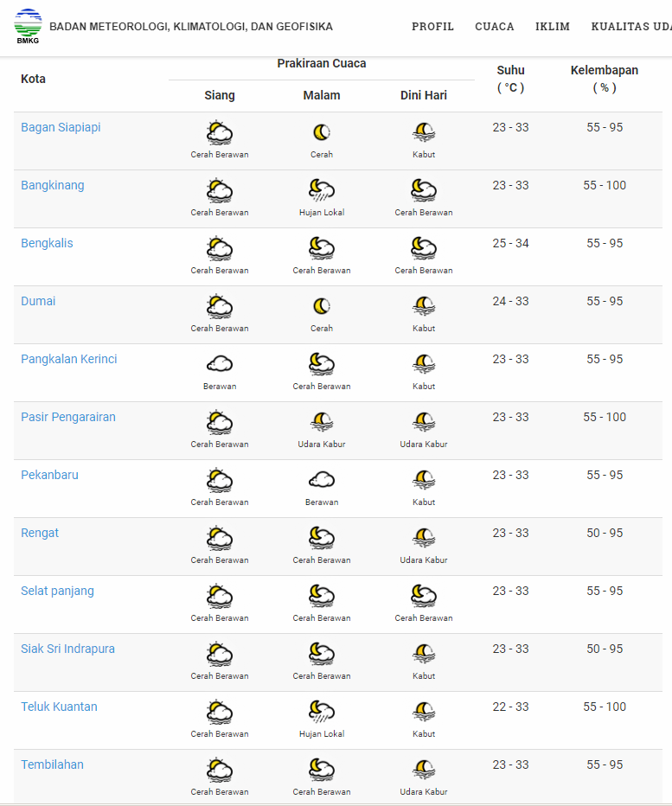Image resolution: width=672 pixels, height=806 pixels.
Task: Click Pasir Pengarairan night Udara Kabur icon
Action: 322,422
